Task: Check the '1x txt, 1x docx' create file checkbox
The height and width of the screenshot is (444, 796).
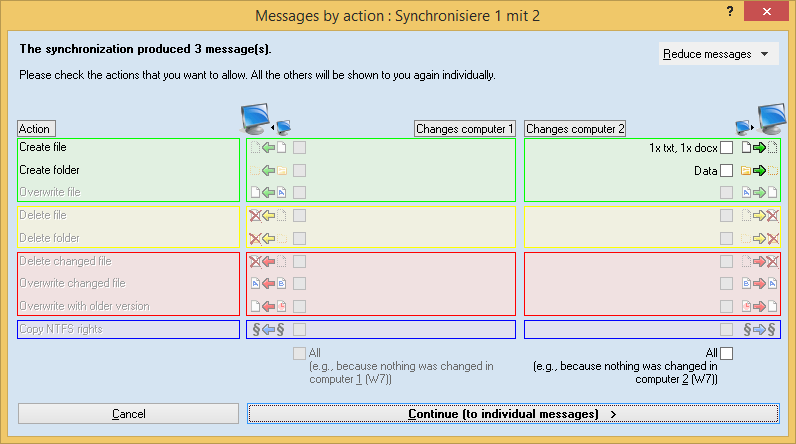Action: tap(727, 148)
